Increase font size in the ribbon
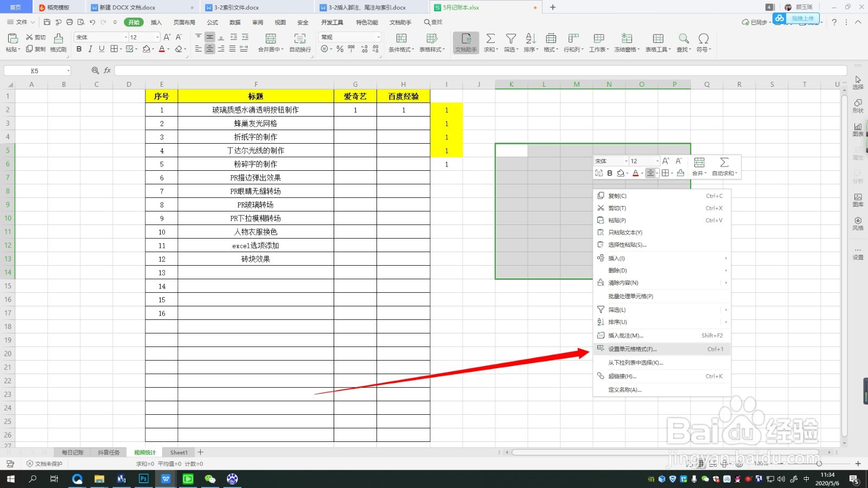The height and width of the screenshot is (488, 868). click(167, 37)
